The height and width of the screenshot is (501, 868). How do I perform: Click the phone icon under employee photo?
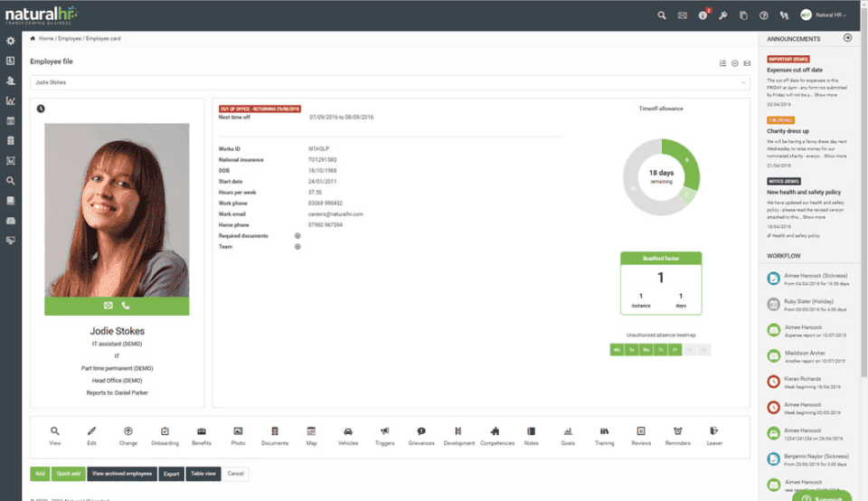point(126,306)
